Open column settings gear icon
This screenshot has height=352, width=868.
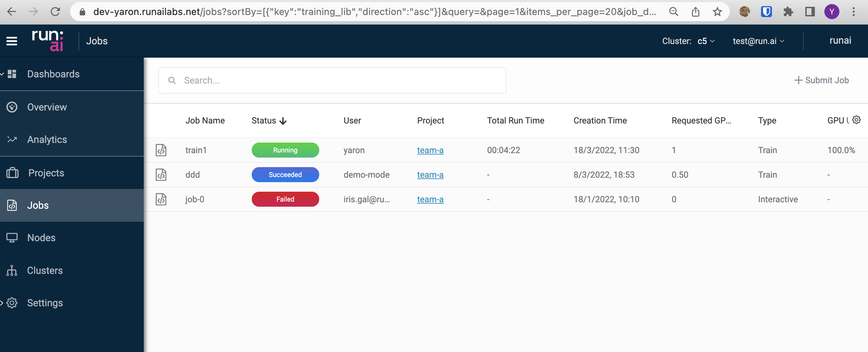tap(856, 120)
